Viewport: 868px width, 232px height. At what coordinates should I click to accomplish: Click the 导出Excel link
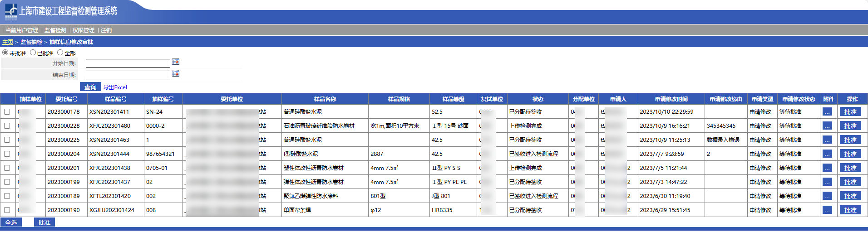click(x=115, y=87)
